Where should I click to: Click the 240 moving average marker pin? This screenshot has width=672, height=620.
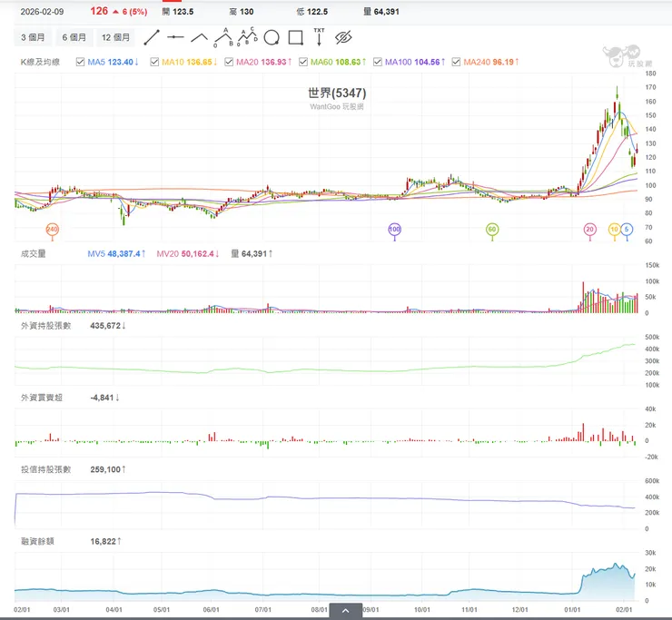53,230
